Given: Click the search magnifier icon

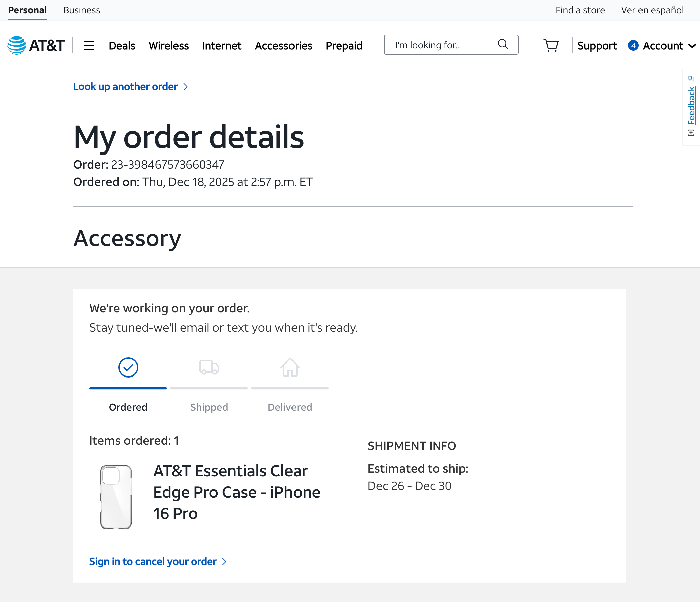Looking at the screenshot, I should click(x=503, y=44).
